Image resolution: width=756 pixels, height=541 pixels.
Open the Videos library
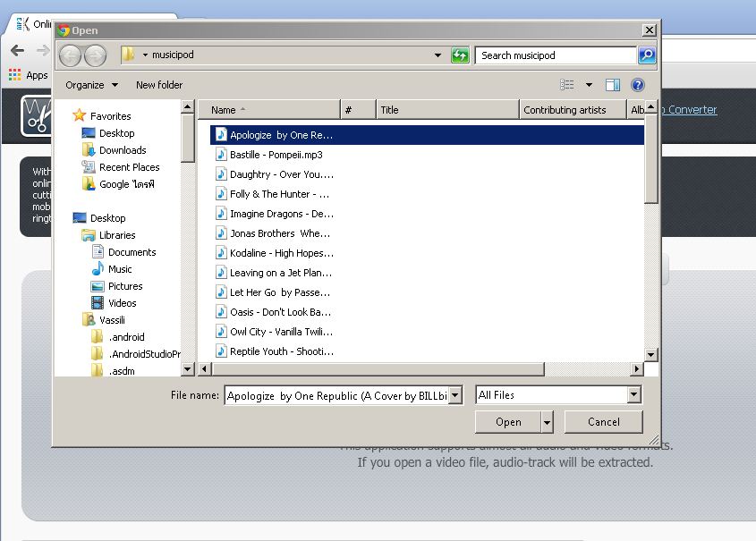pyautogui.click(x=115, y=303)
